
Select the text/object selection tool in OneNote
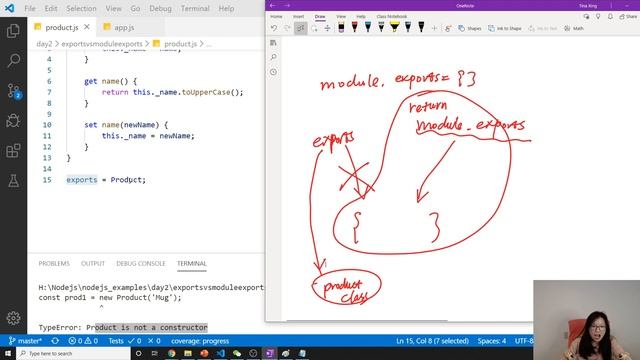(x=301, y=28)
